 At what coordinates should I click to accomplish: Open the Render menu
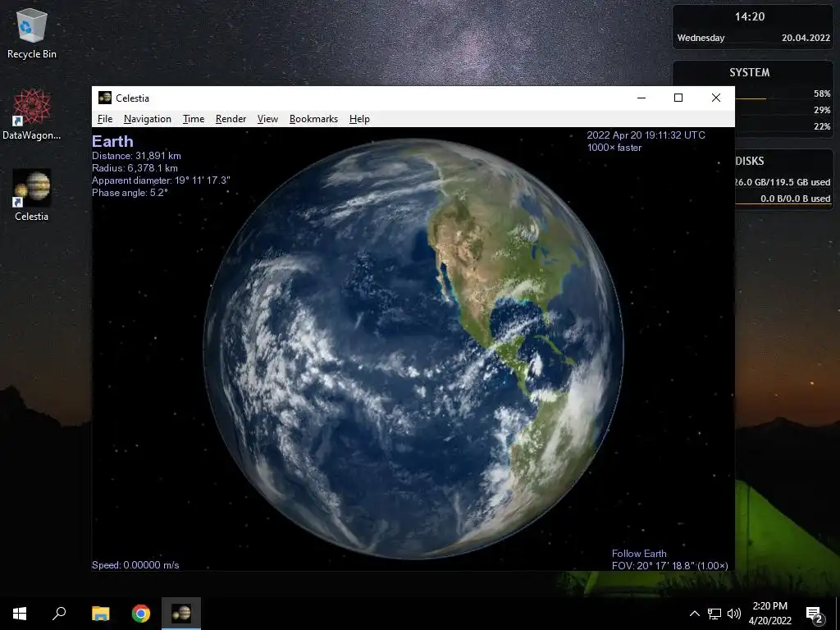pyautogui.click(x=231, y=119)
